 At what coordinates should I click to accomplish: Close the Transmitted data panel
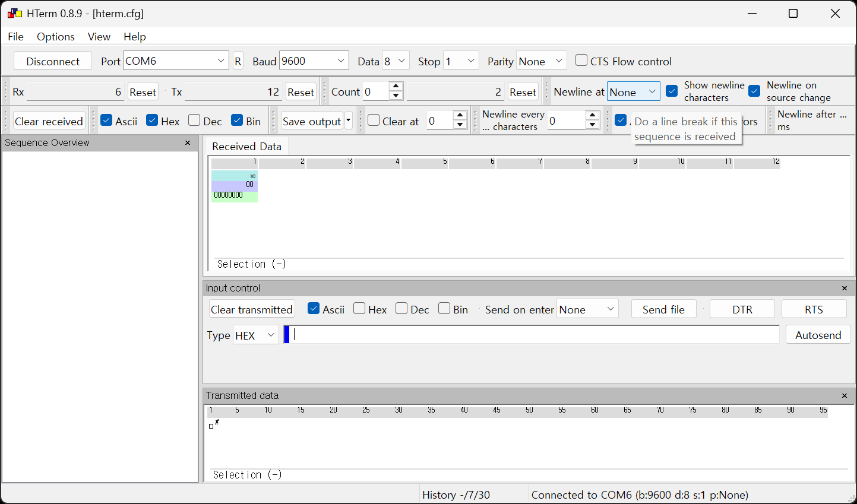click(845, 396)
